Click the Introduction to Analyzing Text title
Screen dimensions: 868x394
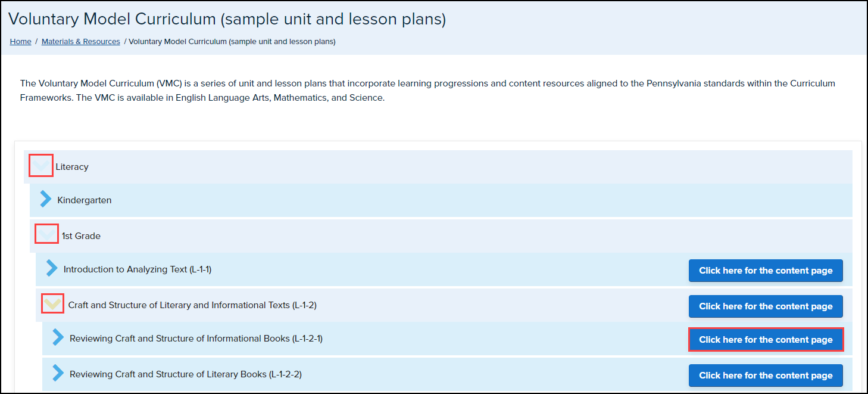click(138, 269)
